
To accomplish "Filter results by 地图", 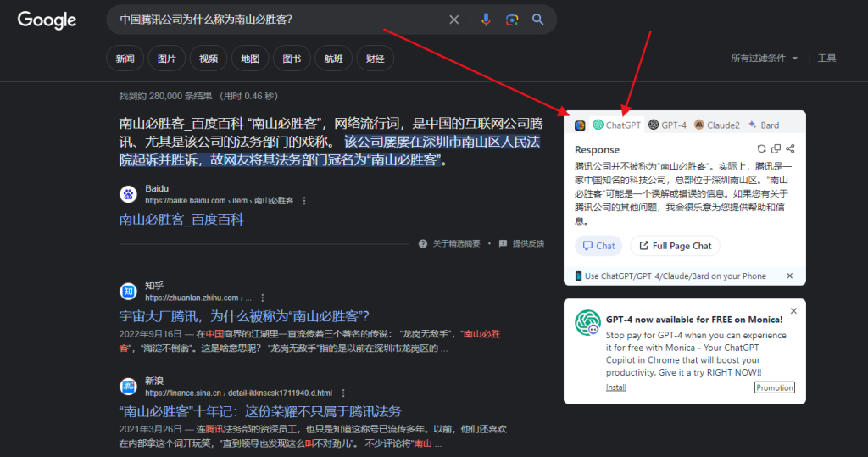I will [250, 59].
